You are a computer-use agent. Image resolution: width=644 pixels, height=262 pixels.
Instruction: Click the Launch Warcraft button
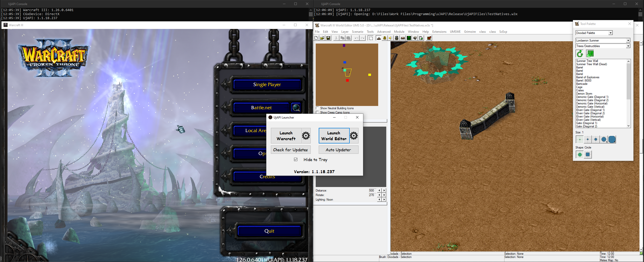[x=286, y=136]
